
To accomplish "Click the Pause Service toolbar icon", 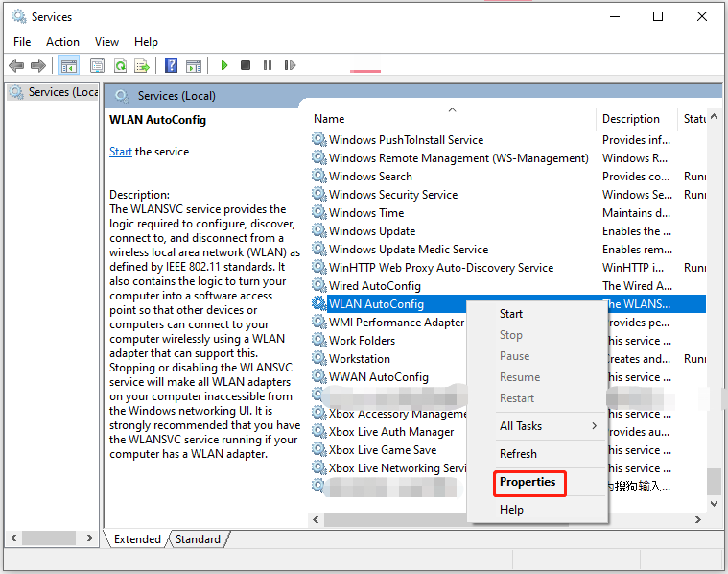I will (268, 65).
